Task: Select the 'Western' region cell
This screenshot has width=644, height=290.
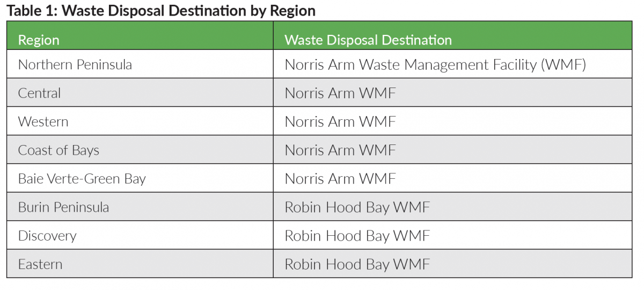Action: tap(43, 121)
